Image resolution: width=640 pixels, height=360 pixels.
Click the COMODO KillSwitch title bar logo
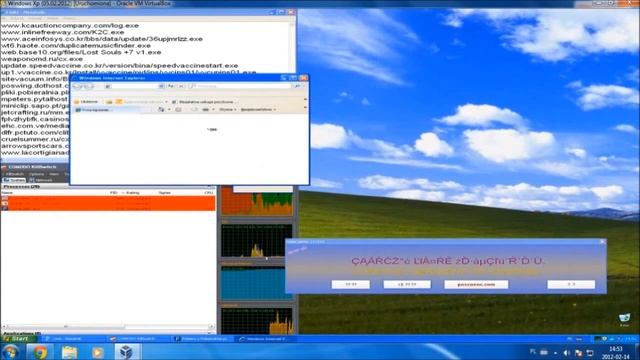click(x=4, y=167)
